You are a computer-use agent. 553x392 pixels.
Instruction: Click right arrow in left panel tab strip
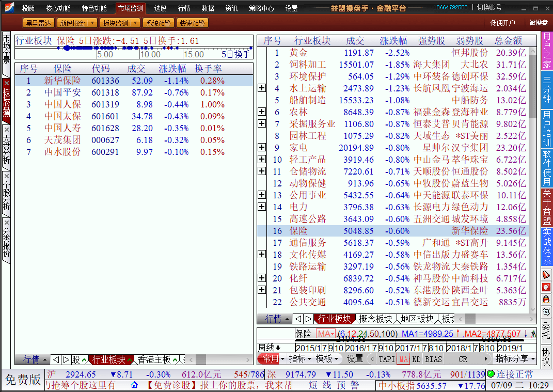(66, 359)
